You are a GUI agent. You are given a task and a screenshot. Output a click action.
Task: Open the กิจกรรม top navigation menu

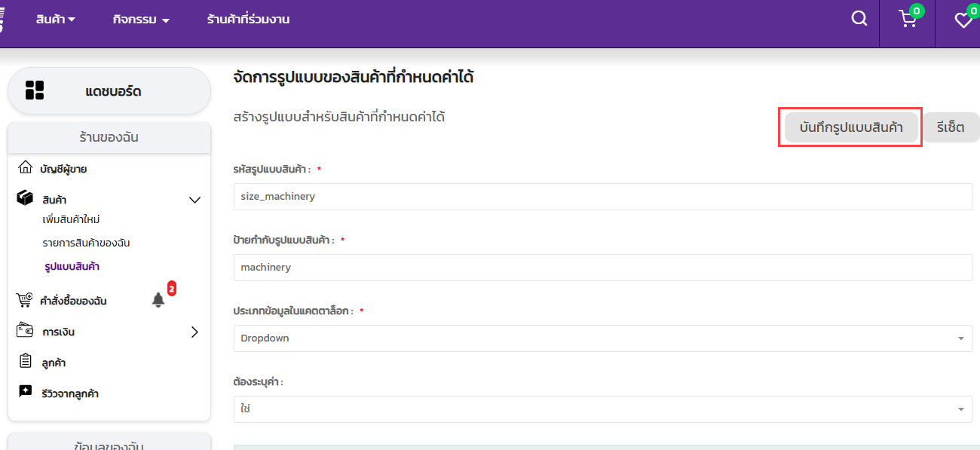pyautogui.click(x=141, y=20)
